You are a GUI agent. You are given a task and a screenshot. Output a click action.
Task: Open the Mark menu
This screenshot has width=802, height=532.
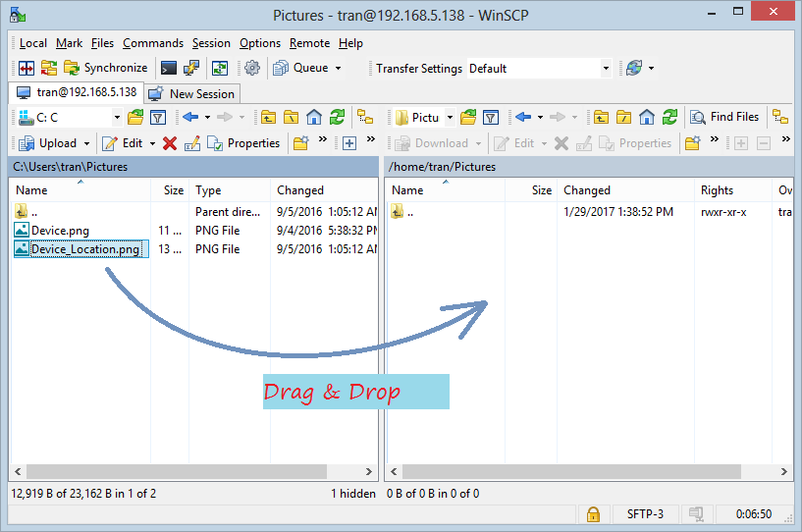pos(69,43)
